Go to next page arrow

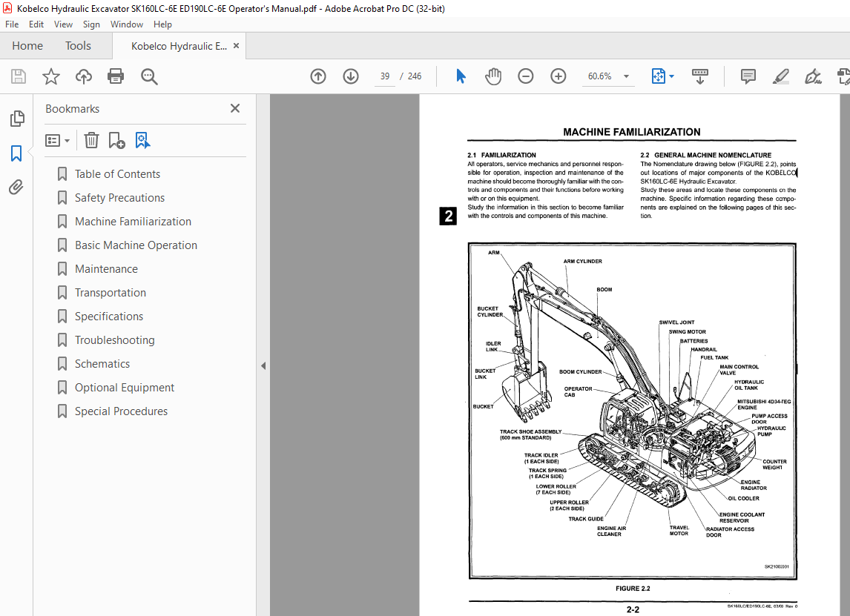tap(351, 76)
